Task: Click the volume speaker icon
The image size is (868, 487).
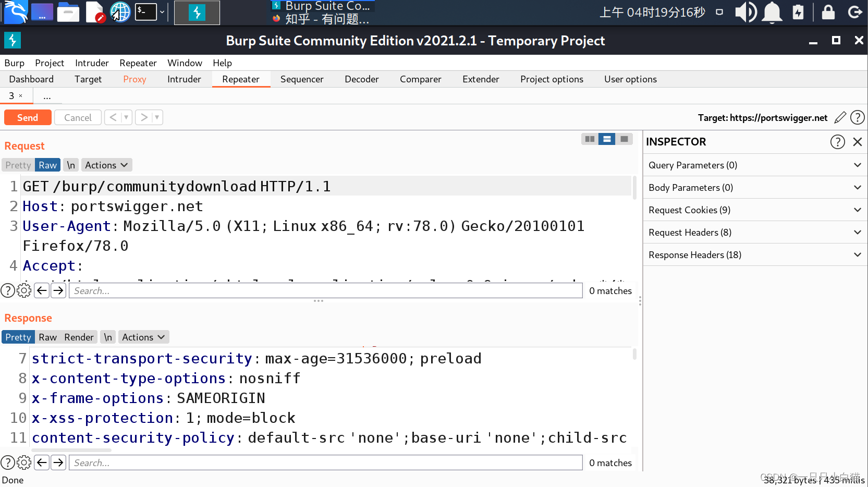Action: click(746, 12)
